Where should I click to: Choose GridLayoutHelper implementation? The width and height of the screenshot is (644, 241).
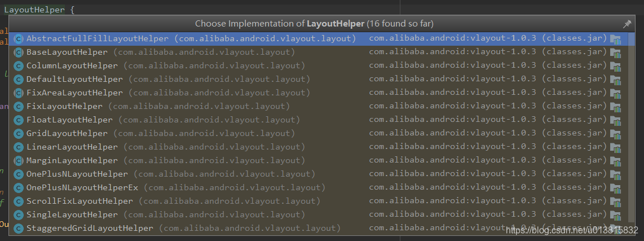pyautogui.click(x=319, y=134)
